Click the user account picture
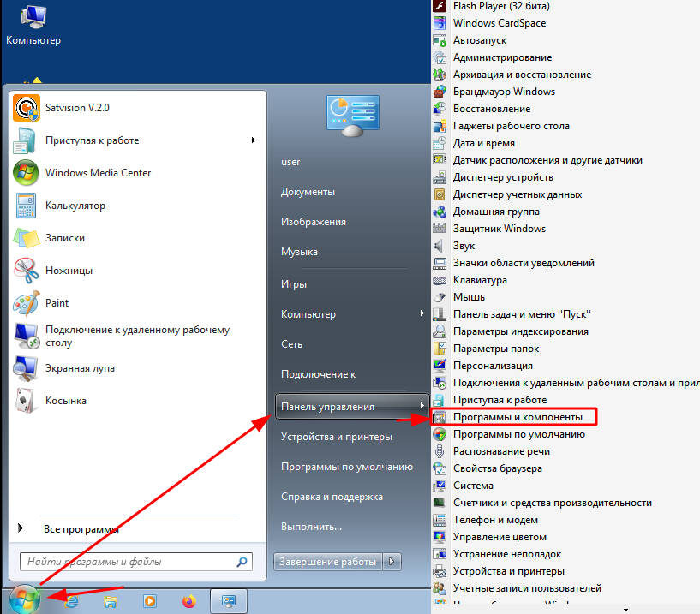Viewport: 700px width, 614px height. 353,115
